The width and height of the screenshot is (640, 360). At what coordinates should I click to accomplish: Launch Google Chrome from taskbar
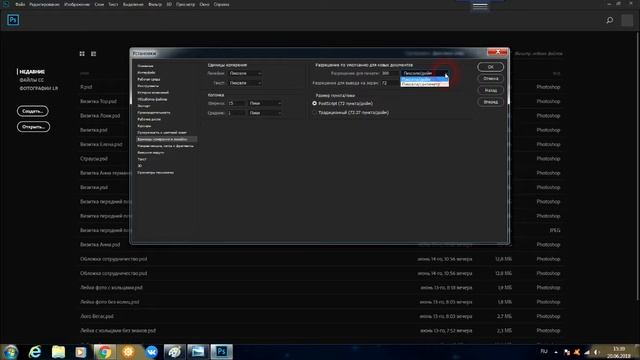[x=104, y=352]
